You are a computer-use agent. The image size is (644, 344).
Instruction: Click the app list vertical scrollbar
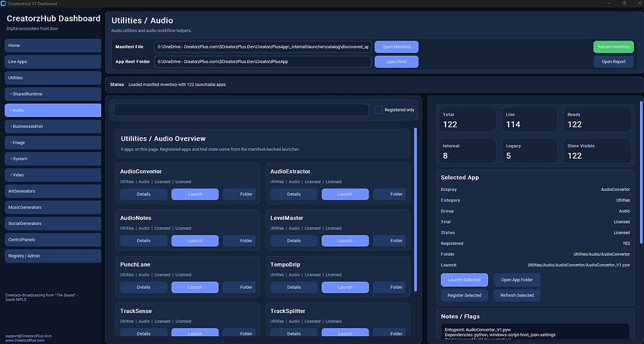[x=415, y=209]
